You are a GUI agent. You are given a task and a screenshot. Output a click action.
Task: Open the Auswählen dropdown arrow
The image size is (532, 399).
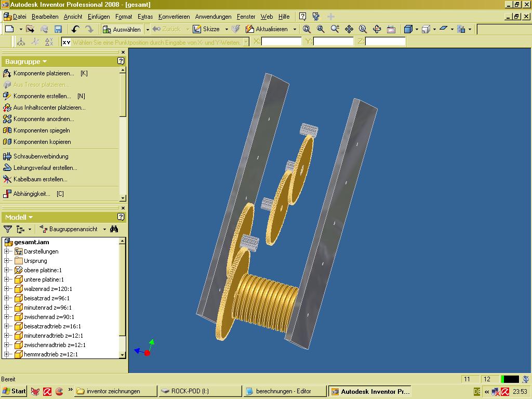pos(148,30)
